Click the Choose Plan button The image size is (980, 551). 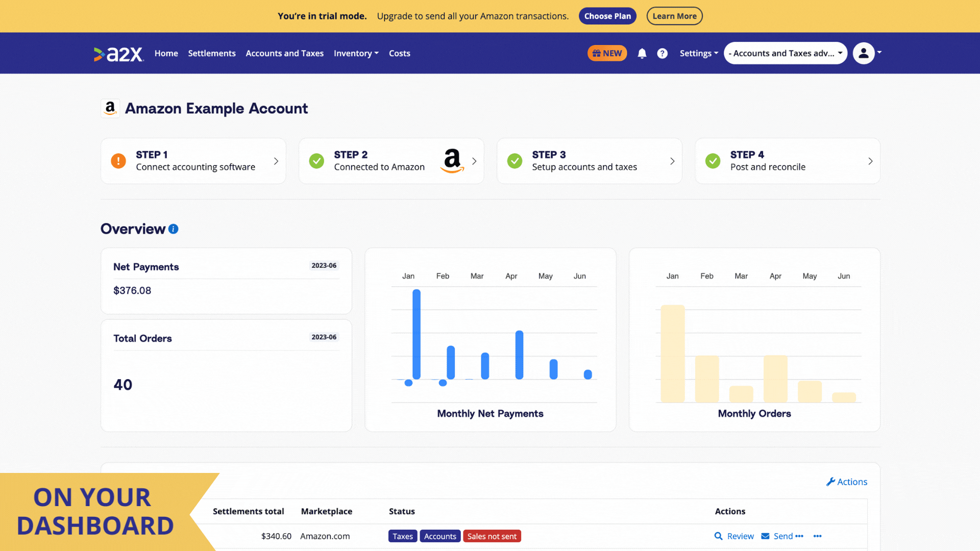click(x=607, y=16)
